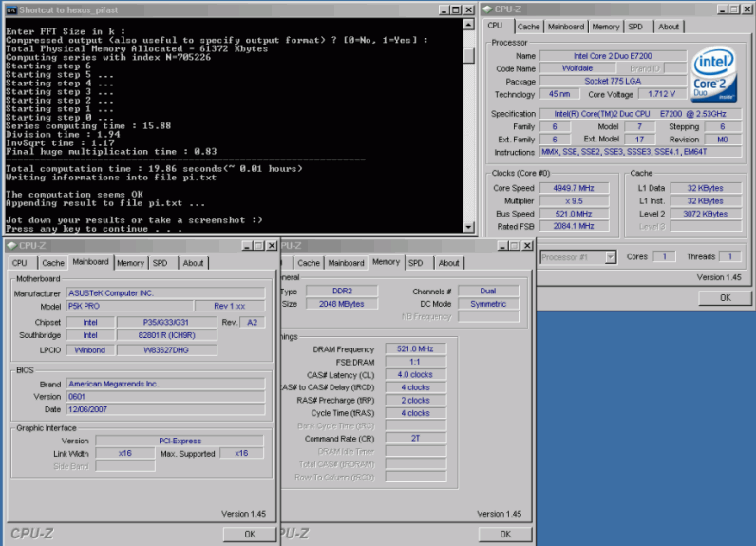
Task: Click the CPU-Z title bar icon in the Mainboard window
Action: coord(12,246)
